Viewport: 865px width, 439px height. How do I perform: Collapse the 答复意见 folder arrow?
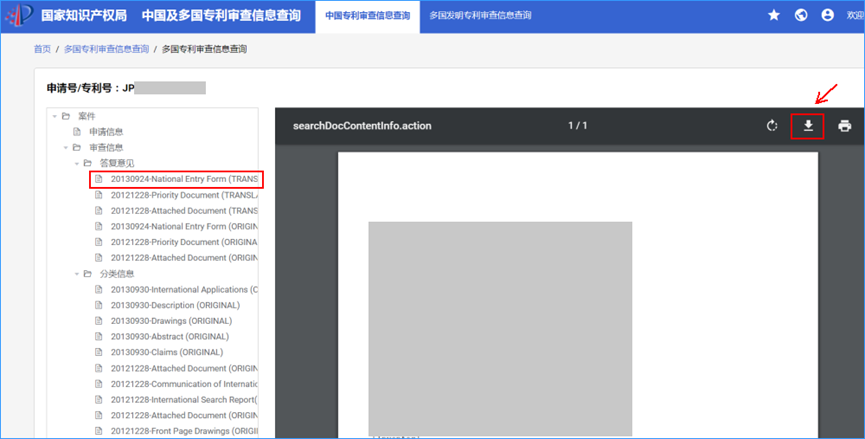point(77,164)
